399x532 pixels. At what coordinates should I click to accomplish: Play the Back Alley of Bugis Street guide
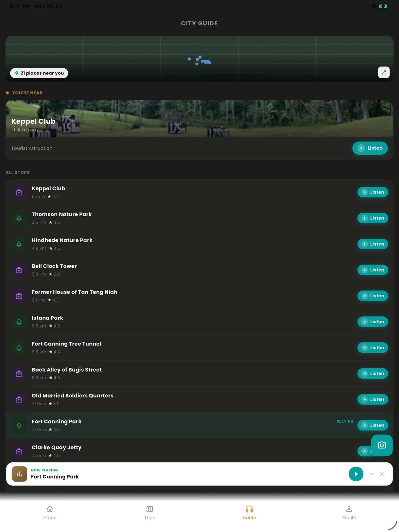pyautogui.click(x=373, y=373)
